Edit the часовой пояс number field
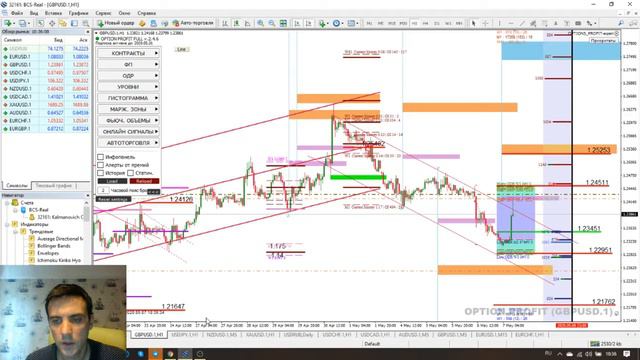This screenshot has height=360, width=640. pyautogui.click(x=103, y=190)
